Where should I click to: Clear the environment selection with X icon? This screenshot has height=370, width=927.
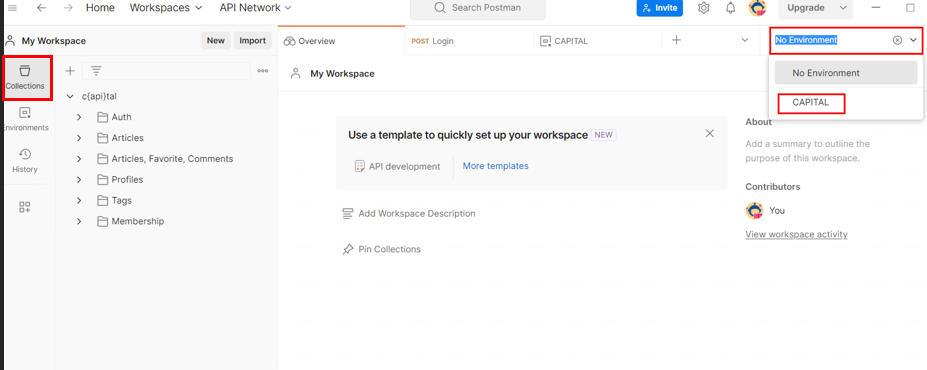coord(897,40)
